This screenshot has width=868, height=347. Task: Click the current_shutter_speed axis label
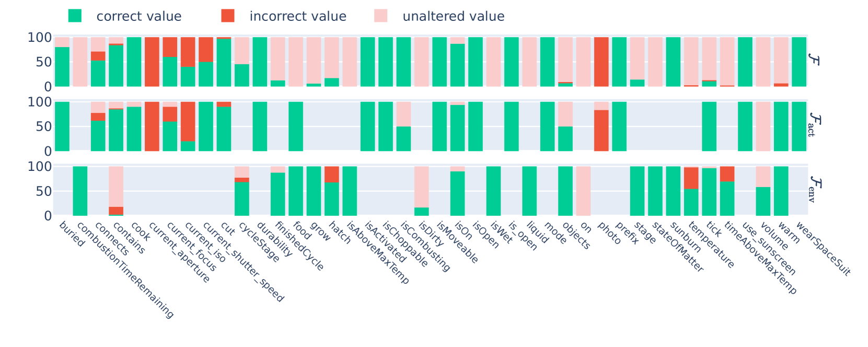(242, 262)
